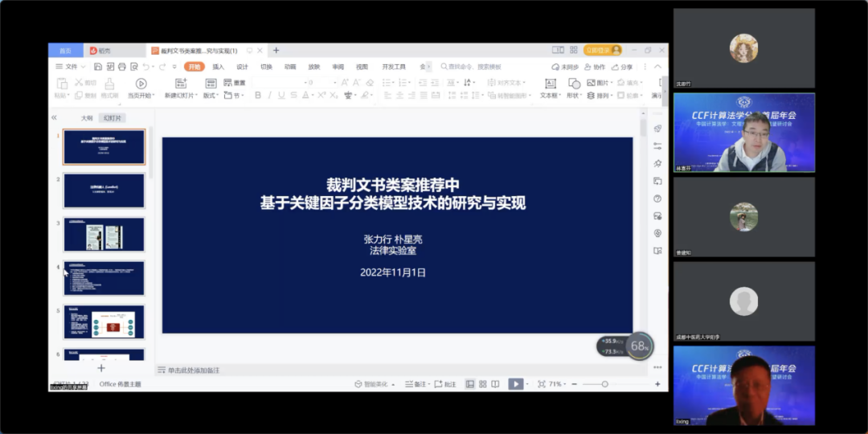Image resolution: width=868 pixels, height=434 pixels.
Task: Click the 协作 collaborate button
Action: [595, 67]
